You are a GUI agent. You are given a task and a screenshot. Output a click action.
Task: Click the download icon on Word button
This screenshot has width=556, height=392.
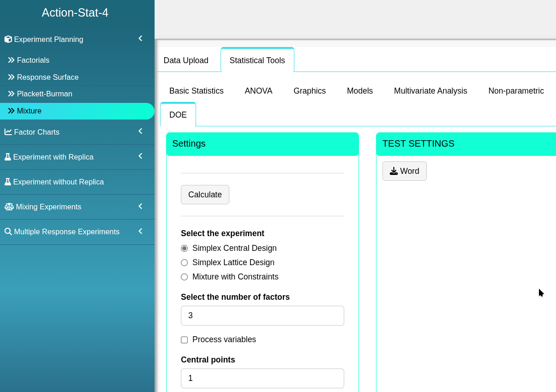pyautogui.click(x=394, y=171)
